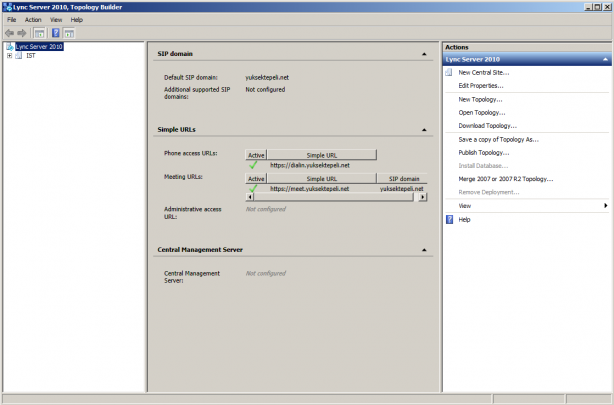
Task: Click Active column header in Meeting URLs
Action: [256, 179]
